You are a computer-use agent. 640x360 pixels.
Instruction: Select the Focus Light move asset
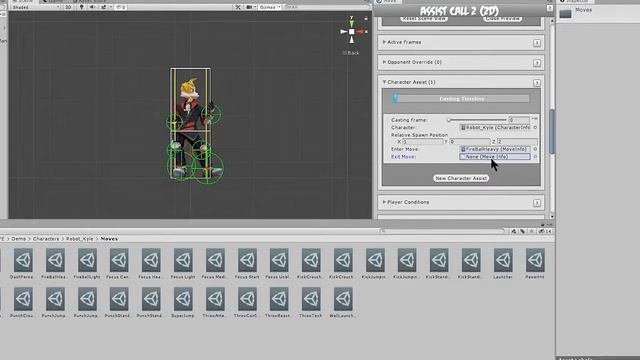pyautogui.click(x=183, y=264)
